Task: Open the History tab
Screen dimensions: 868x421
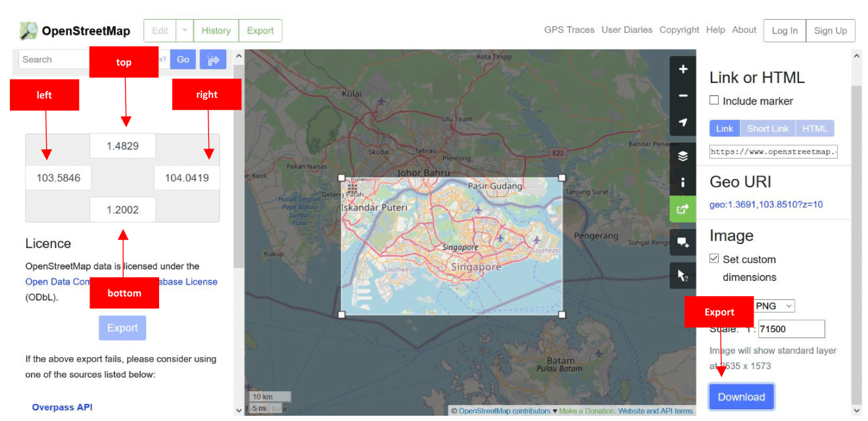Action: (x=216, y=31)
